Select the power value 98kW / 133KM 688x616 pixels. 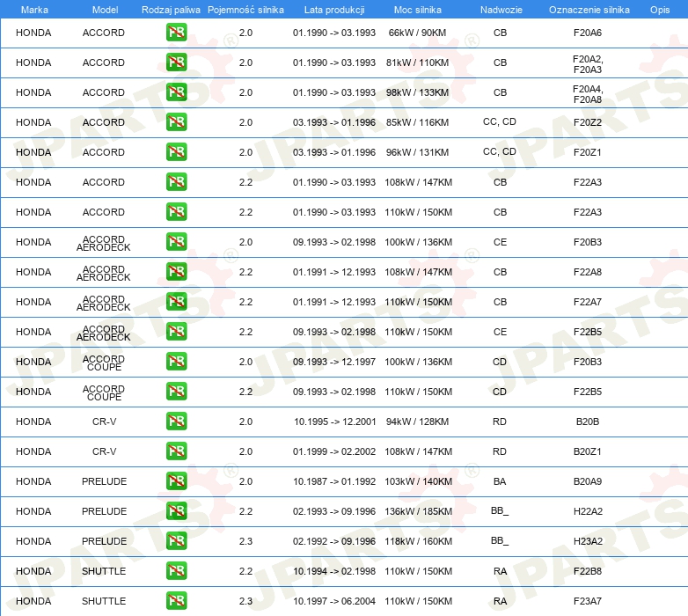(x=417, y=92)
